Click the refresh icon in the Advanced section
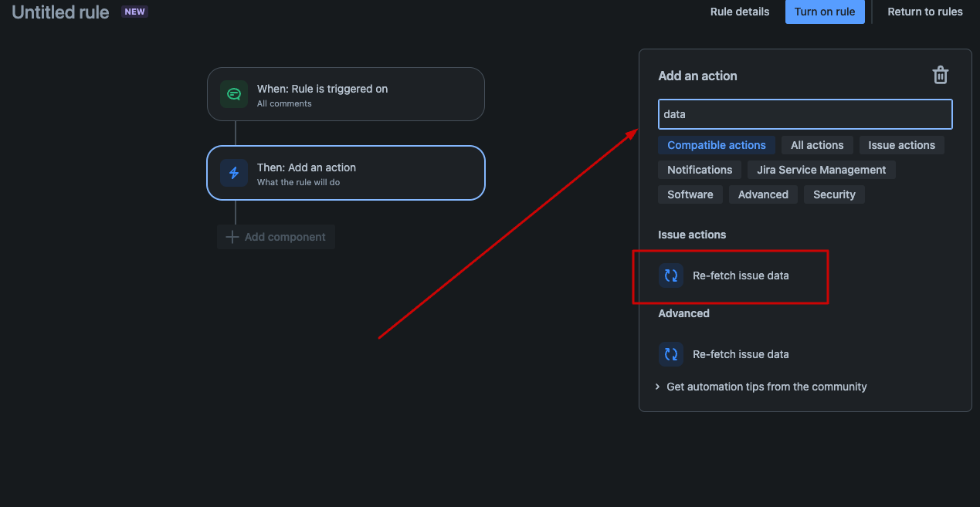This screenshot has width=980, height=507. [x=670, y=353]
